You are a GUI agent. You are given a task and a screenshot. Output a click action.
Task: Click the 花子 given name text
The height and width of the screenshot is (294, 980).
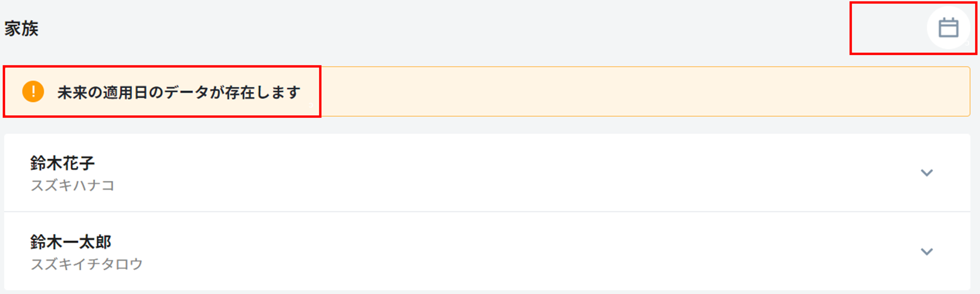(x=79, y=163)
